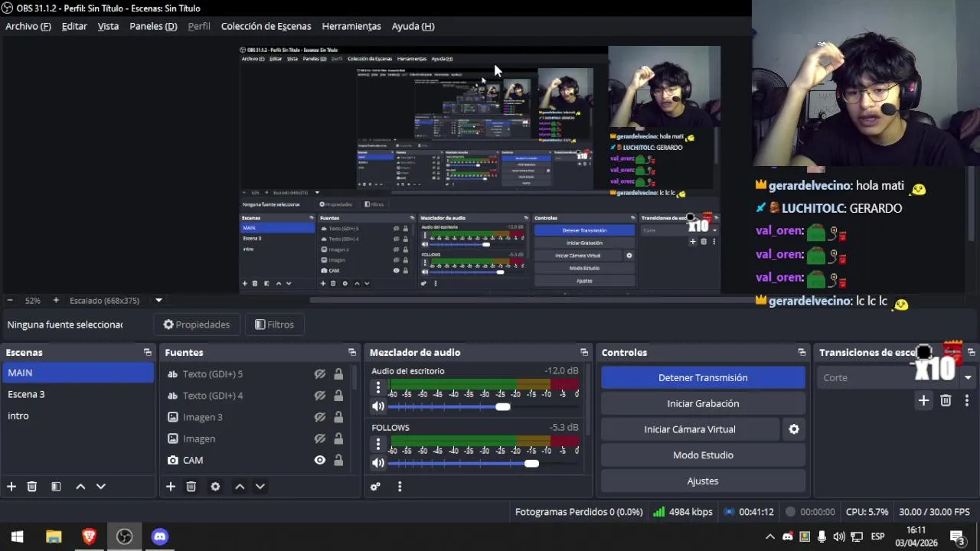980x551 pixels.
Task: Hide the CAM source
Action: coord(320,460)
